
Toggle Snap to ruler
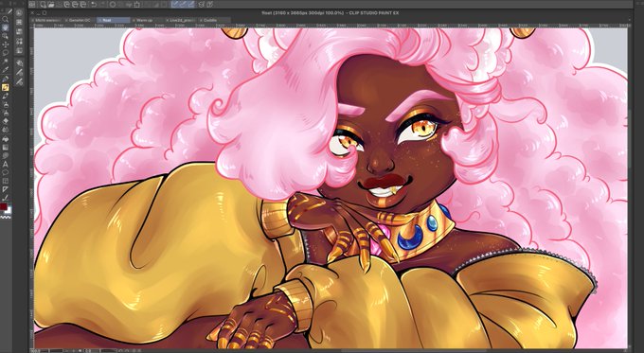(x=175, y=5)
